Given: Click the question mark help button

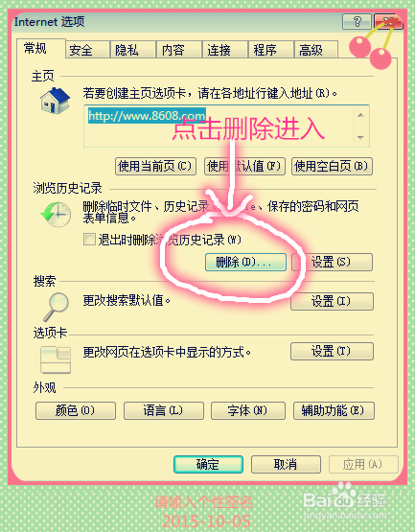Looking at the screenshot, I should pyautogui.click(x=357, y=22).
